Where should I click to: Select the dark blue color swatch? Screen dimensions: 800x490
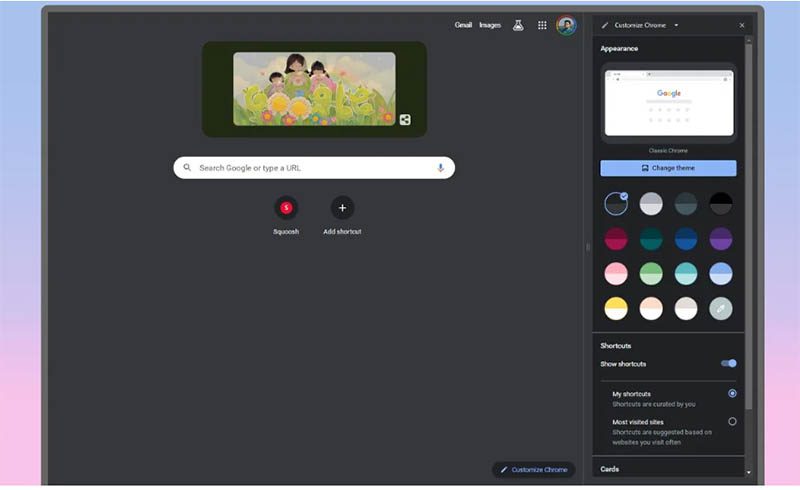(686, 238)
